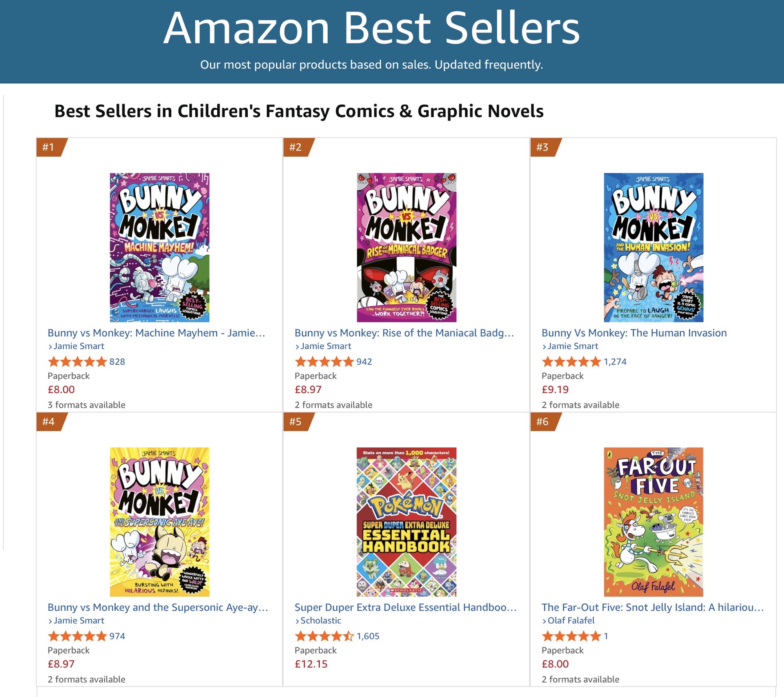The width and height of the screenshot is (784, 697).
Task: Open 'Bunny Vs Monkey: The Human Invasion' title link
Action: (634, 333)
